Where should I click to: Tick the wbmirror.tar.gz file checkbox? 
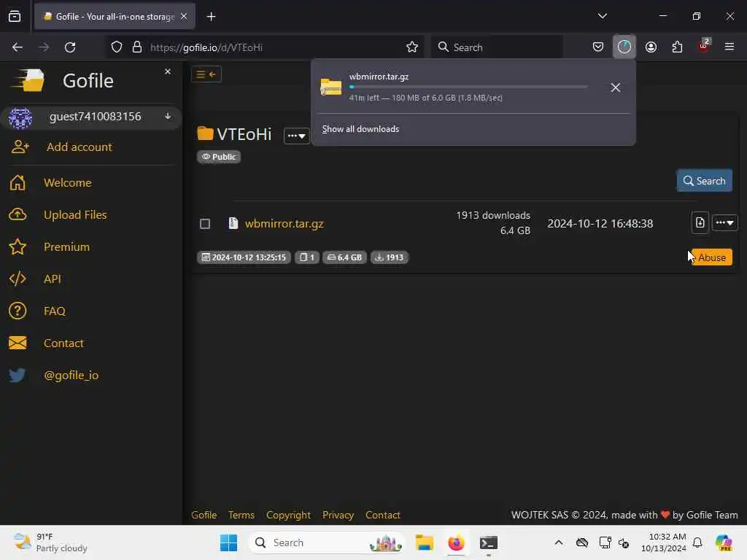pyautogui.click(x=205, y=224)
